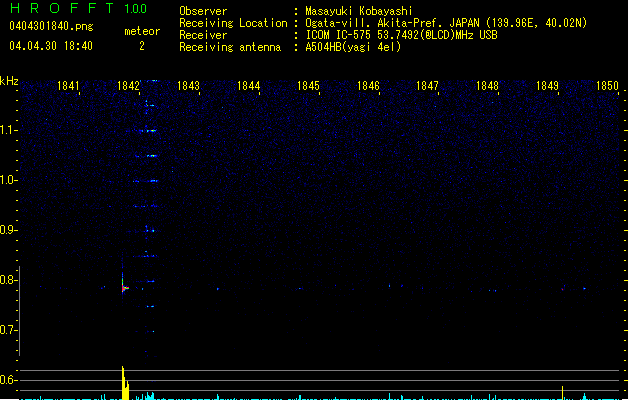
Task: Click the 1849 time axis marker
Action: click(x=547, y=86)
